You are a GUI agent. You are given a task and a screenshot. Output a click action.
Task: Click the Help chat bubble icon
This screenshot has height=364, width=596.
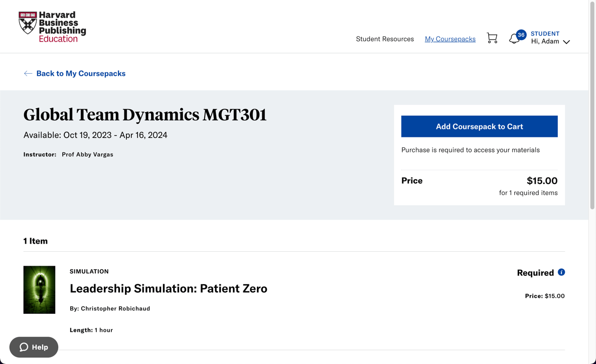(24, 347)
